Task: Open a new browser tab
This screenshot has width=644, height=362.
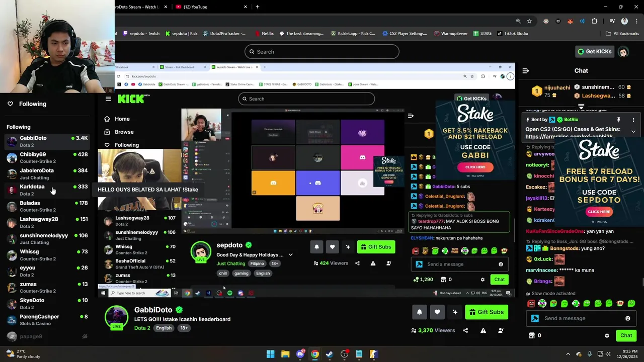Action: tap(258, 7)
